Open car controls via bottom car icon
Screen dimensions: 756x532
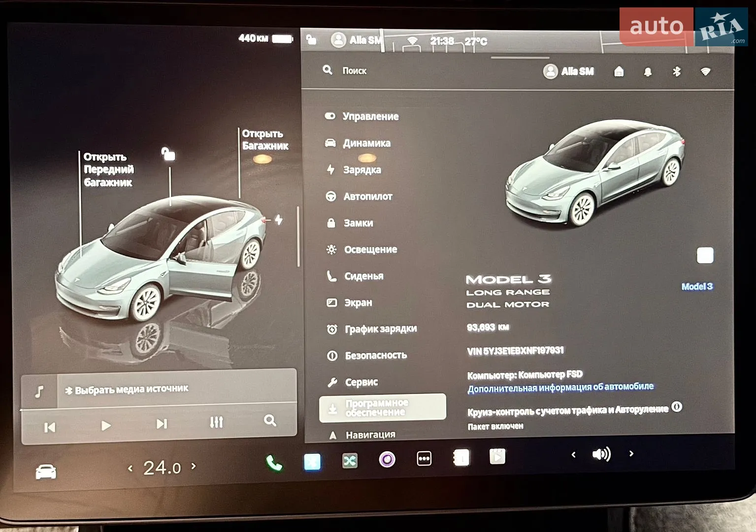tap(46, 471)
